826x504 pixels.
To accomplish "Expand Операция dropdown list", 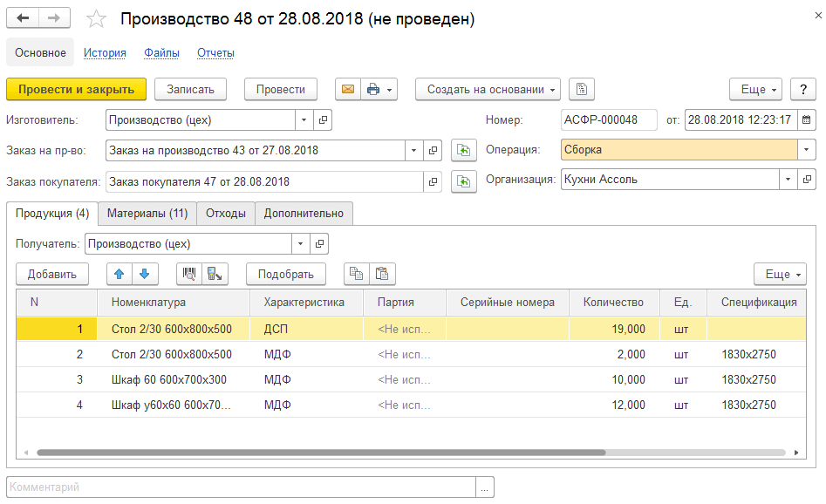I will click(x=806, y=150).
